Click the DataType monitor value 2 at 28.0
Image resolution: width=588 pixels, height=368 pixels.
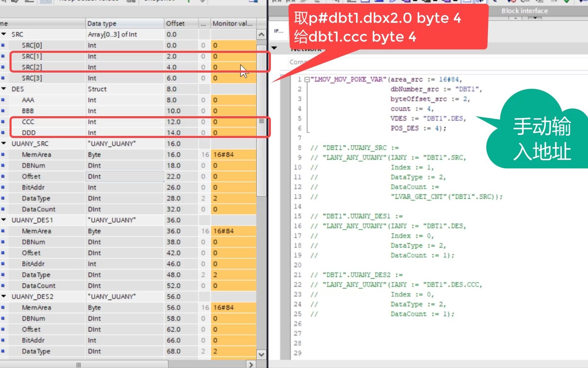(x=233, y=198)
